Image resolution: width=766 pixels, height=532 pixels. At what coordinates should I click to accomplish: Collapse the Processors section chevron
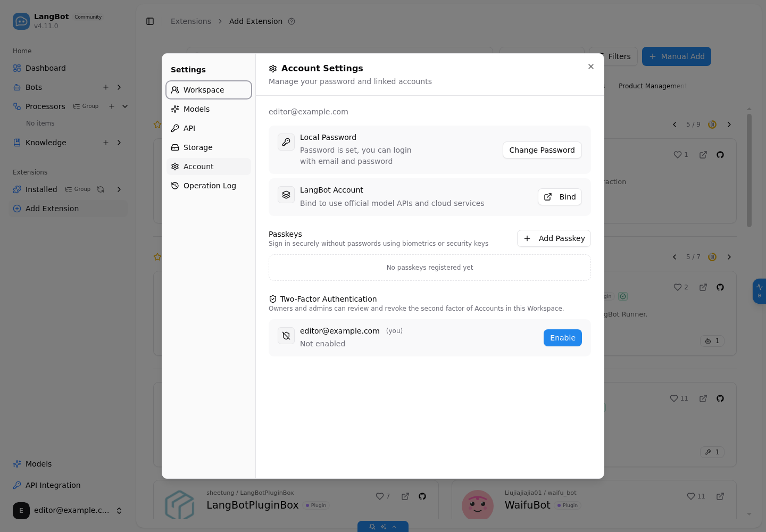125,106
